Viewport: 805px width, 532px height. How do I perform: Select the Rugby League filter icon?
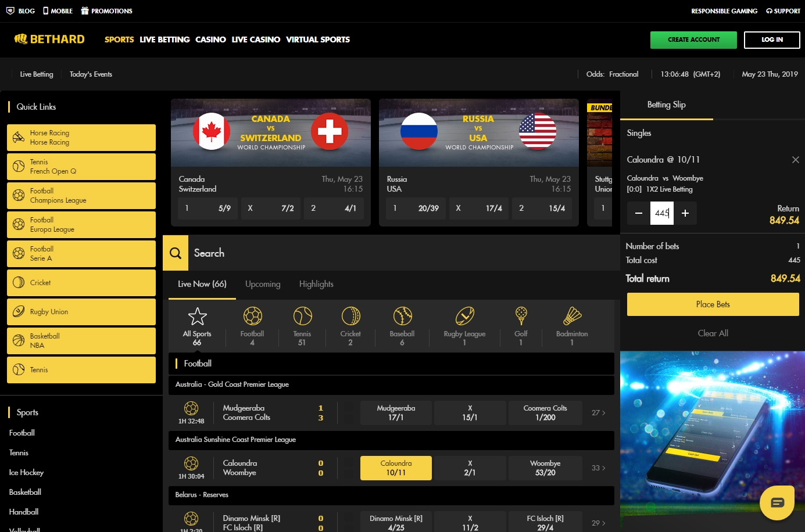(x=464, y=317)
